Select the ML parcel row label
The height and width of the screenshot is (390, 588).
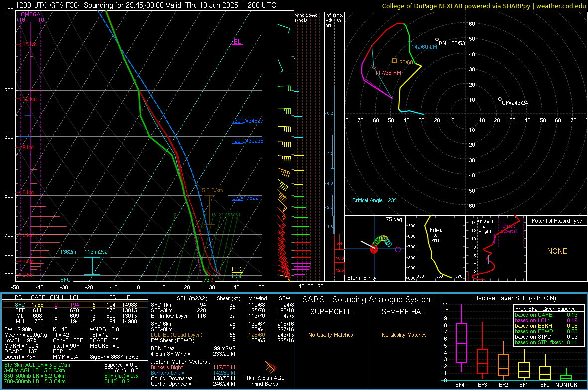click(x=20, y=316)
